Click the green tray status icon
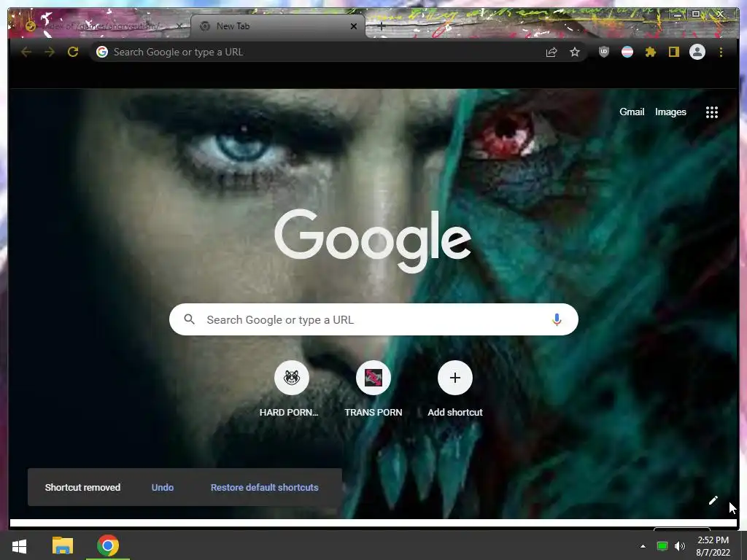Viewport: 747px width, 560px height. click(662, 546)
